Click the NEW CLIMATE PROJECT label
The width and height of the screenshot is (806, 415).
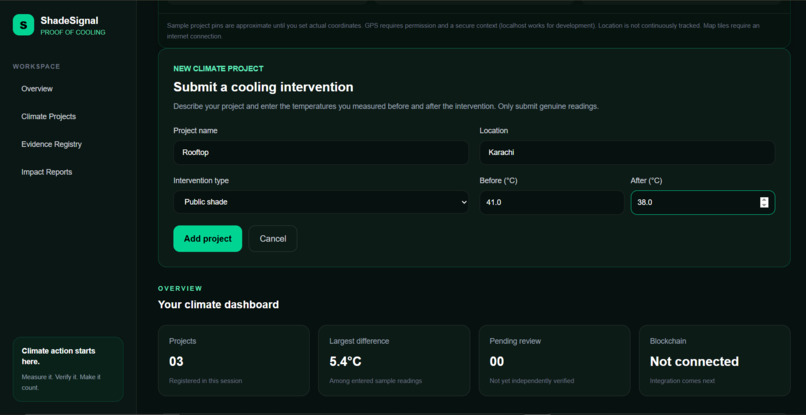pos(218,68)
